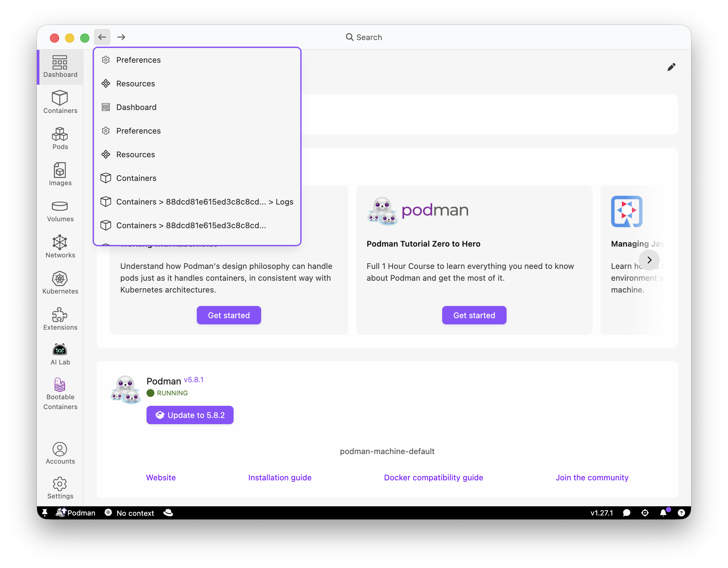This screenshot has height=568, width=728.
Task: Select the container Logs entry in the list
Action: pos(205,202)
